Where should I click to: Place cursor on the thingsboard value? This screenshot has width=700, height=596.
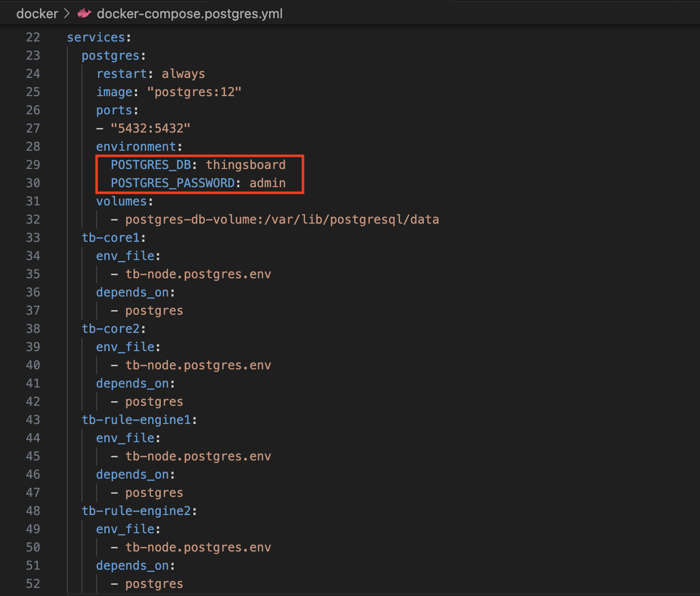tap(245, 165)
